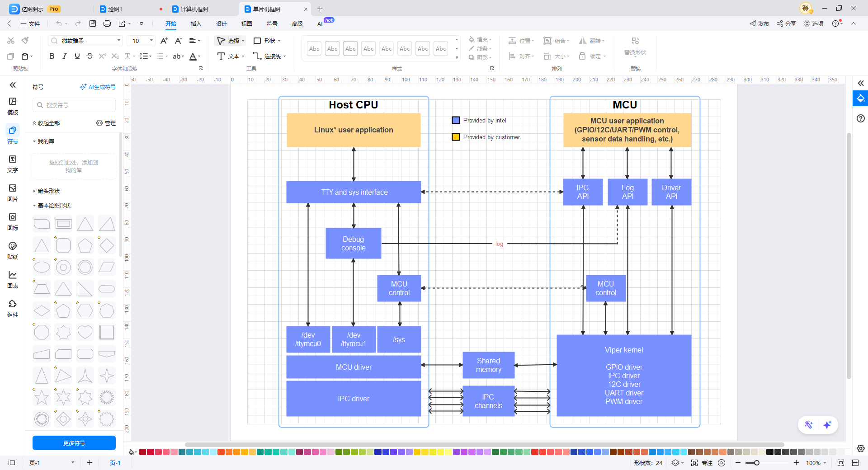Toggle Focus mode in status bar
This screenshot has width=868, height=470.
pyautogui.click(x=702, y=463)
